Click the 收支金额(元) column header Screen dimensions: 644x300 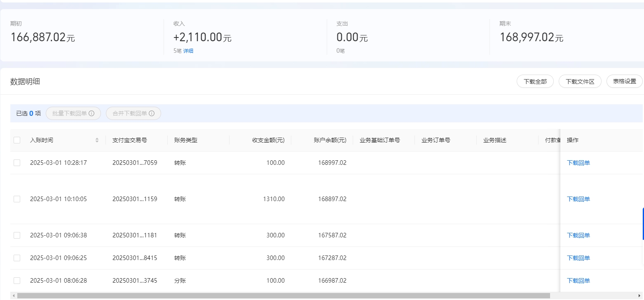click(268, 140)
